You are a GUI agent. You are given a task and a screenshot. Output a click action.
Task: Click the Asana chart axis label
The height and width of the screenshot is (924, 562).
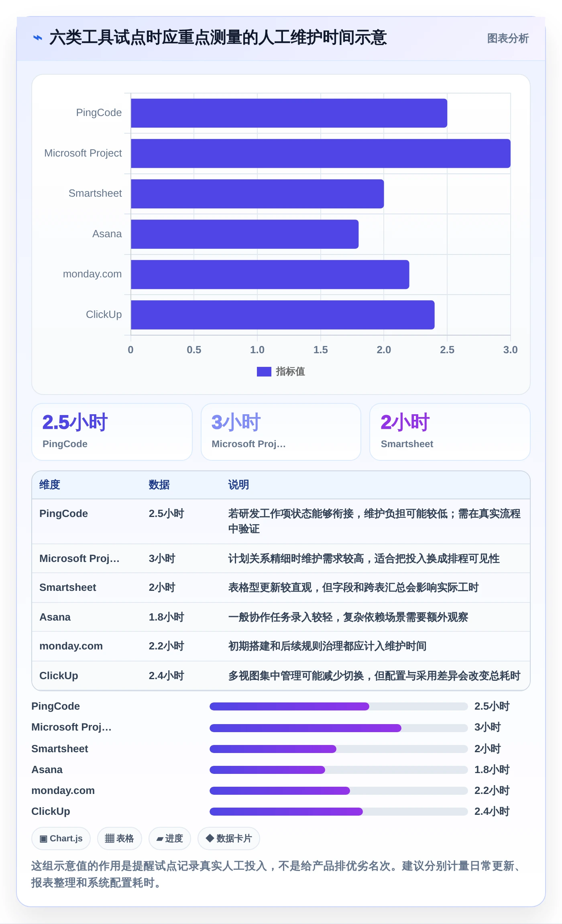click(x=107, y=234)
